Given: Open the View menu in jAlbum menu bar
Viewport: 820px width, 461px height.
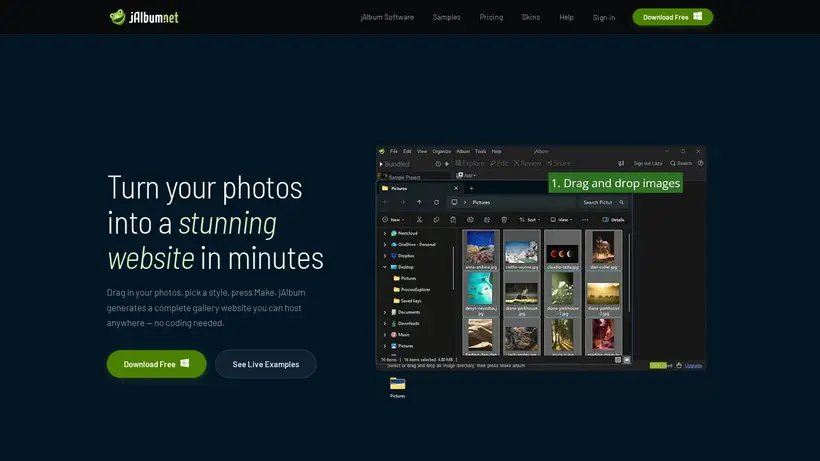Looking at the screenshot, I should pos(422,152).
